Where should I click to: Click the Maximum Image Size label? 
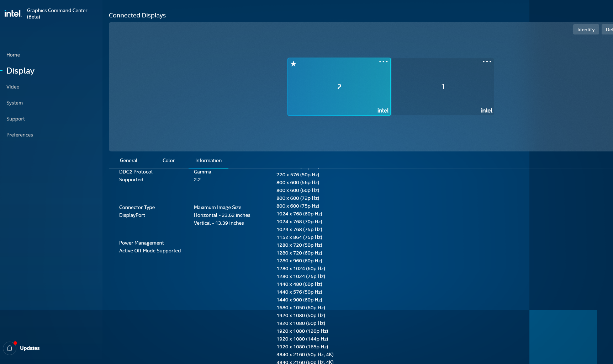tap(218, 207)
